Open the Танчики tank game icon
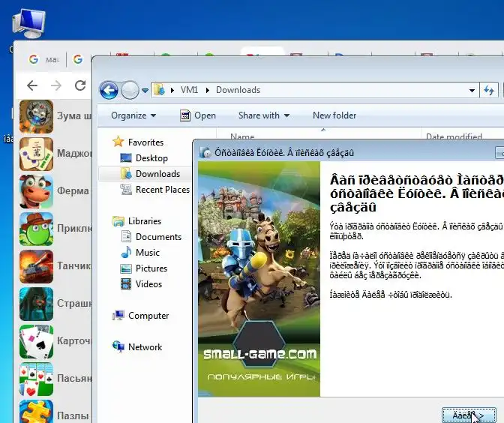The height and width of the screenshot is (423, 504). click(36, 266)
